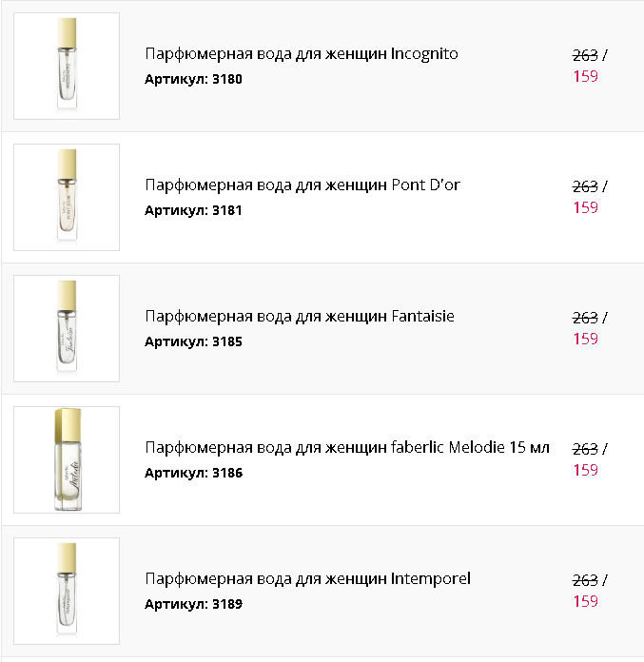Click the 159 sale price for Melodie

585,470
